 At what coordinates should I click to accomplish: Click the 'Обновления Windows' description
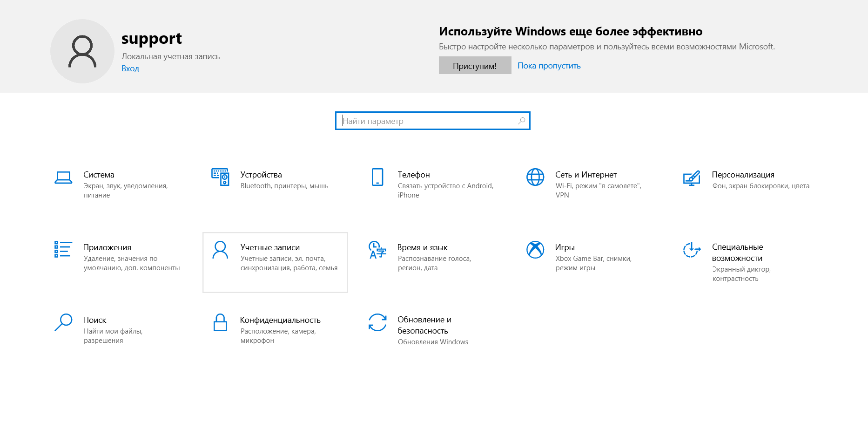pos(433,342)
